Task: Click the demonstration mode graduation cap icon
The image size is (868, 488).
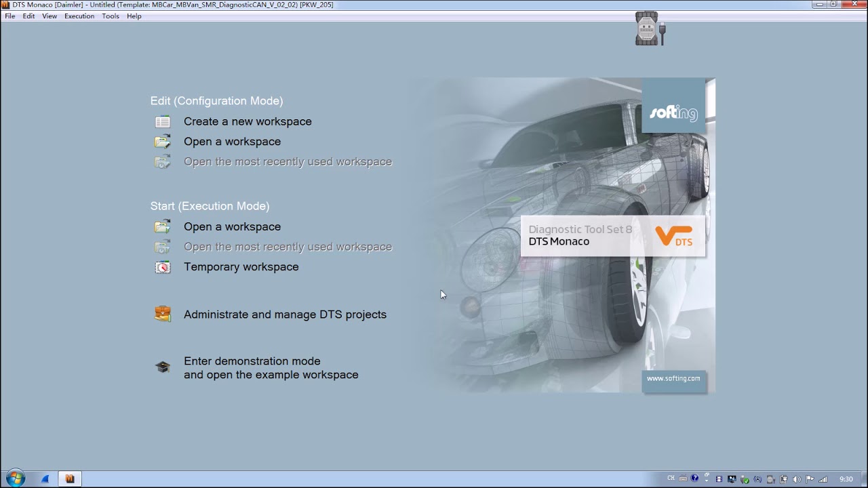Action: tap(163, 367)
